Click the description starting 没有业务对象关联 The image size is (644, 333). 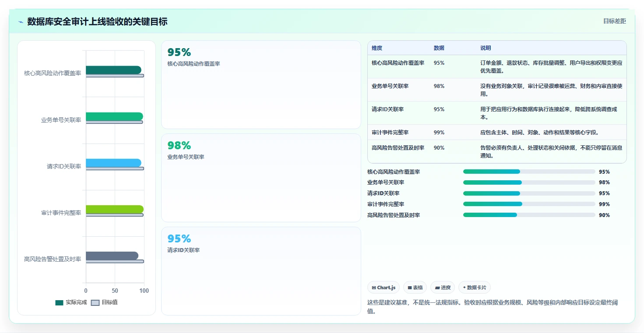coord(551,90)
